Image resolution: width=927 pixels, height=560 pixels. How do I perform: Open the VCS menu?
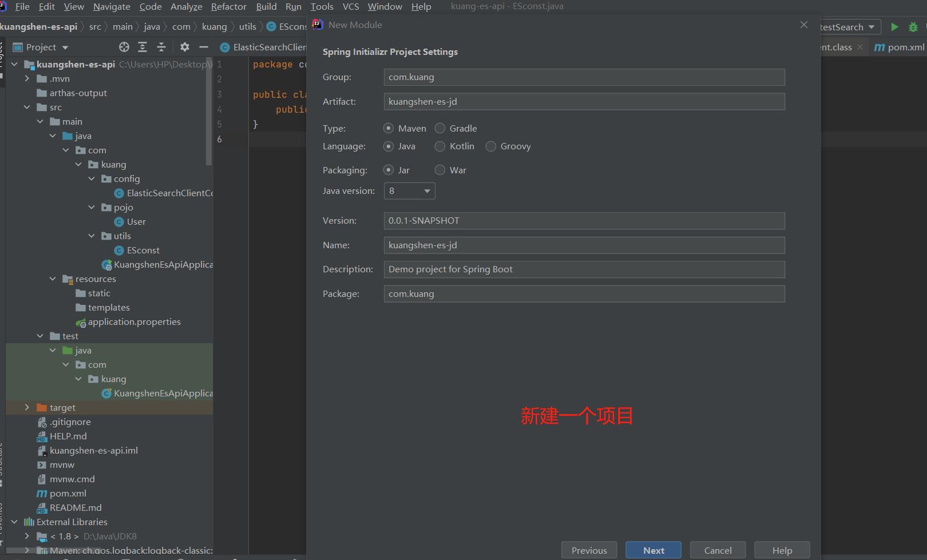pos(350,6)
